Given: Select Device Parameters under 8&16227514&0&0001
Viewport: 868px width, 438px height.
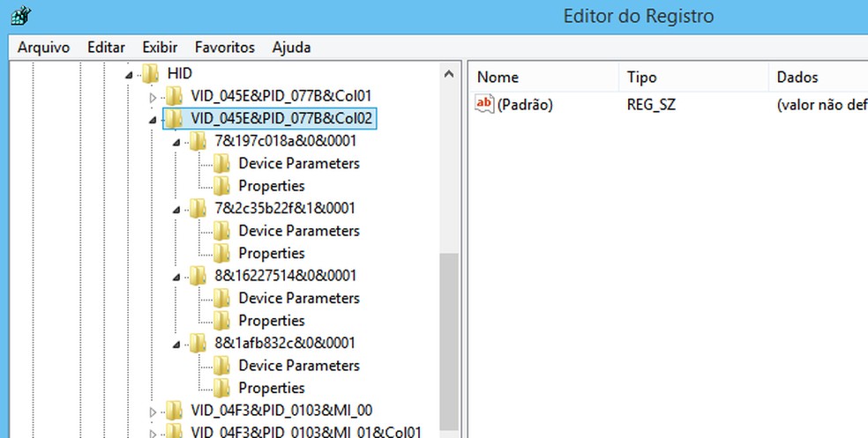Looking at the screenshot, I should 299,299.
